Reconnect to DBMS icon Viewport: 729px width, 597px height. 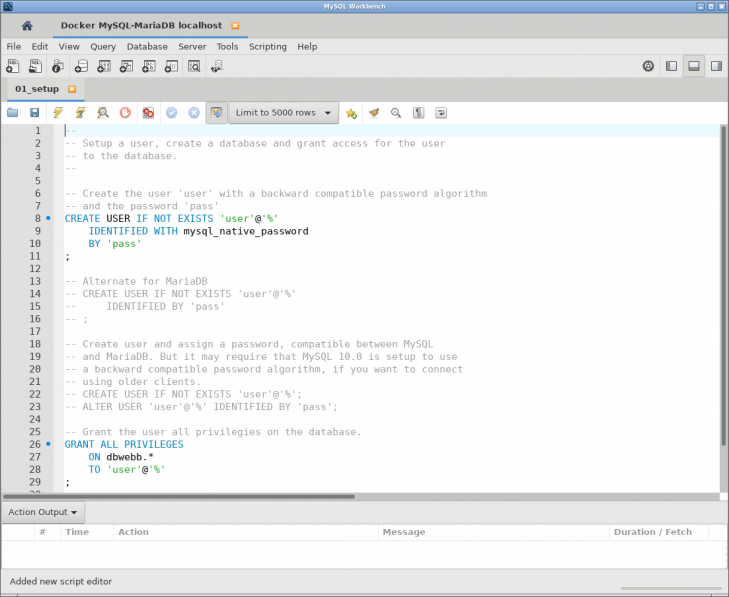pyautogui.click(x=217, y=66)
